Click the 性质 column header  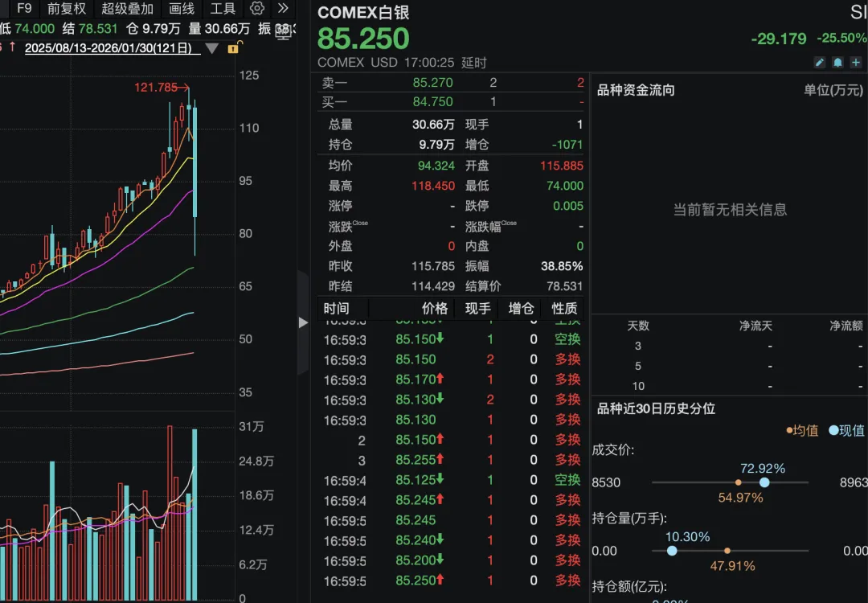pos(564,309)
